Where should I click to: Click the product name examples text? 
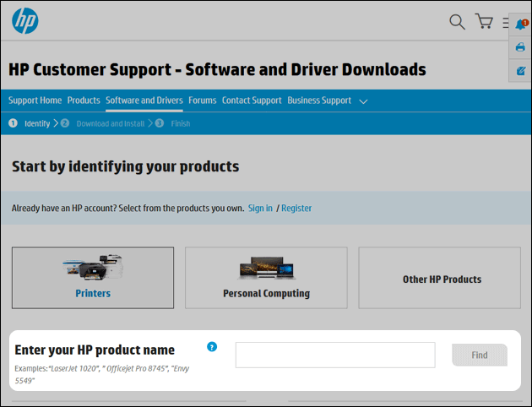[102, 374]
